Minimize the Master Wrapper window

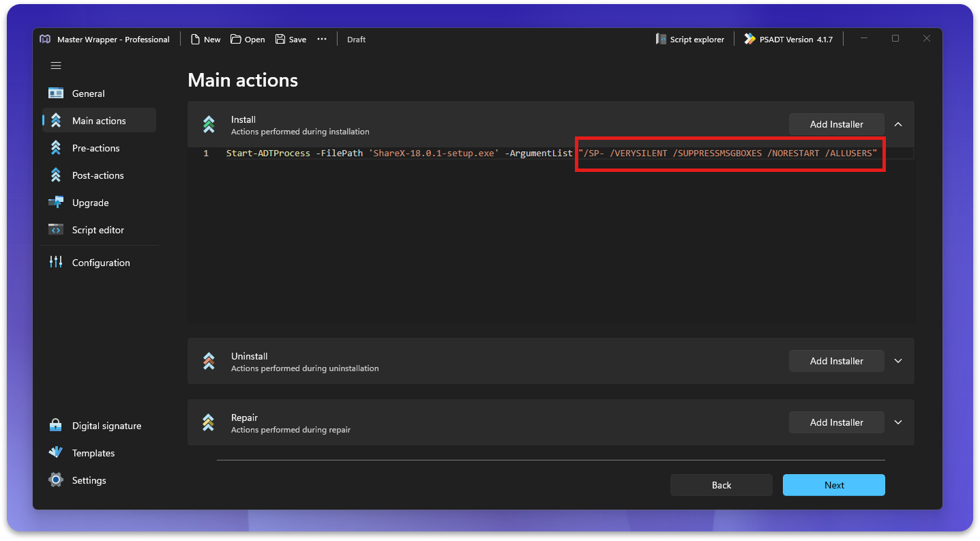[x=864, y=39]
